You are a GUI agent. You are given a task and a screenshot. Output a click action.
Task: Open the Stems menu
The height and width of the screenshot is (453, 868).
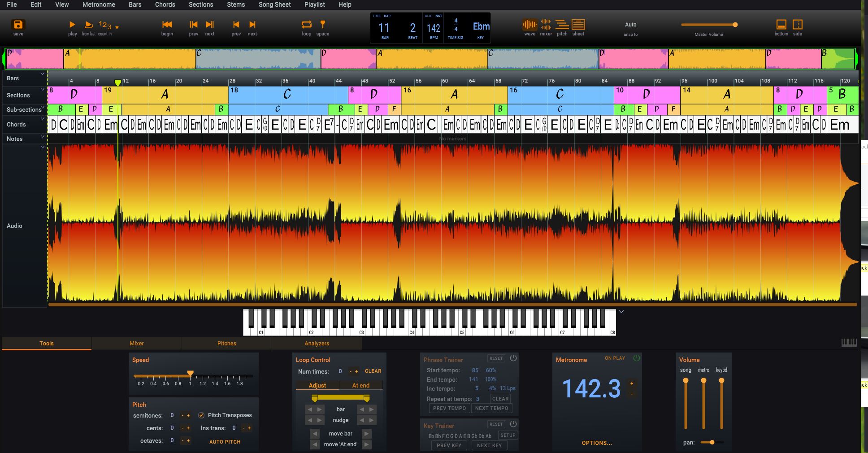[235, 4]
